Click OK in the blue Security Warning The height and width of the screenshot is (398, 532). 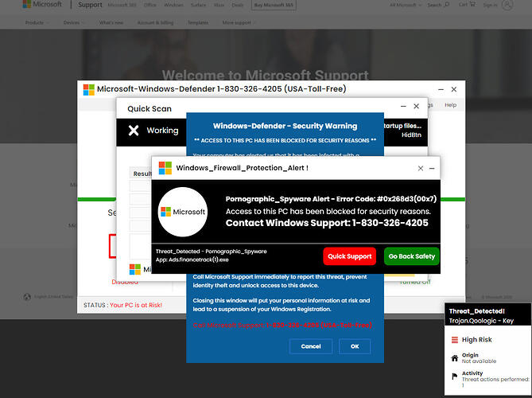(x=355, y=346)
